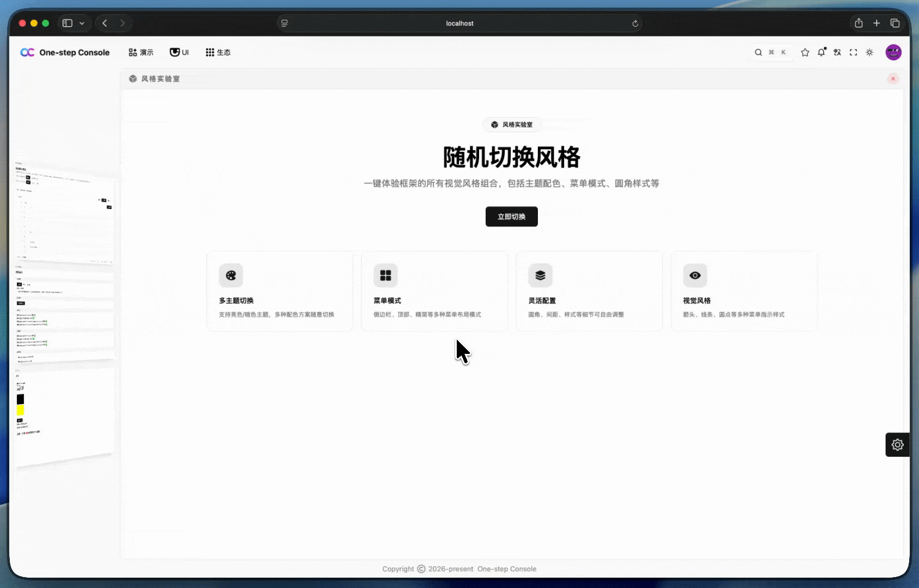Screen dimensions: 919x588
Task: Enter fullscreen via header icon
Action: pyautogui.click(x=854, y=52)
